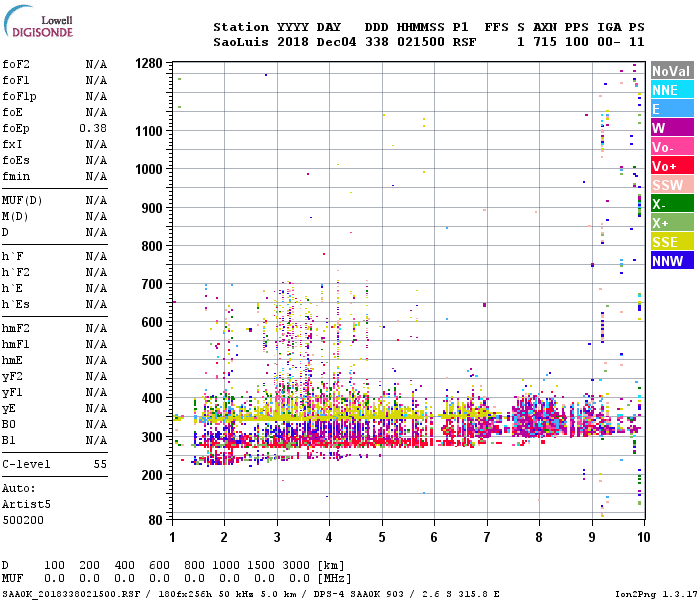Click the [MHz] unit label in MUF row

(x=334, y=579)
